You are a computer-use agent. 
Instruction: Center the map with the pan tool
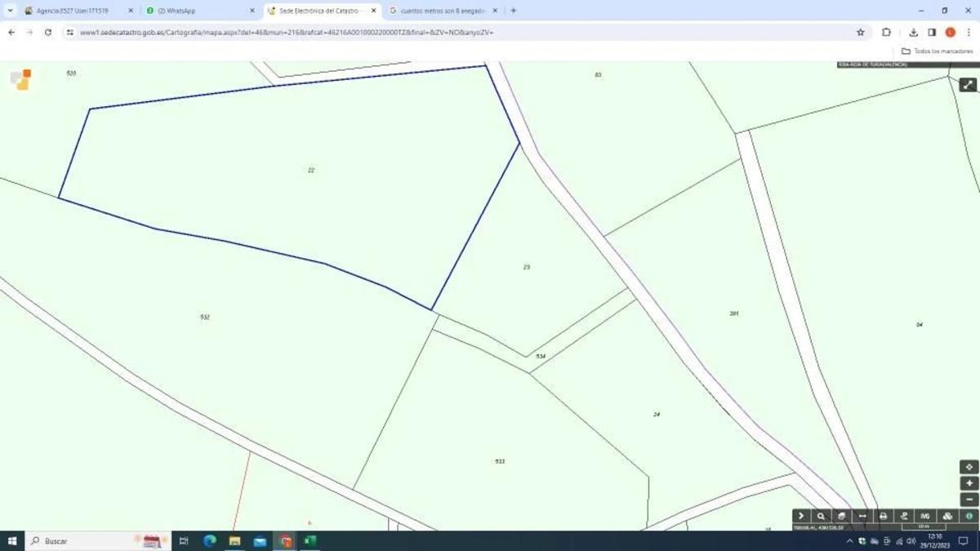point(969,467)
